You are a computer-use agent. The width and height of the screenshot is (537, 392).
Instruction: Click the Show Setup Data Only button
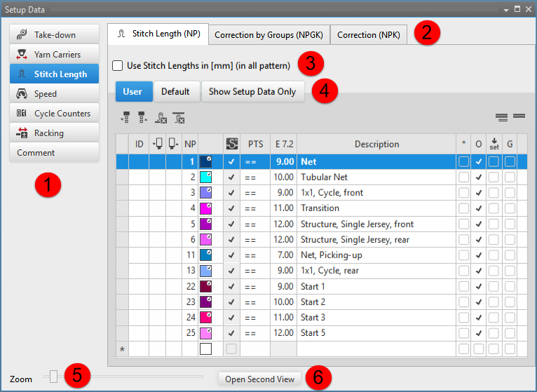[x=252, y=92]
